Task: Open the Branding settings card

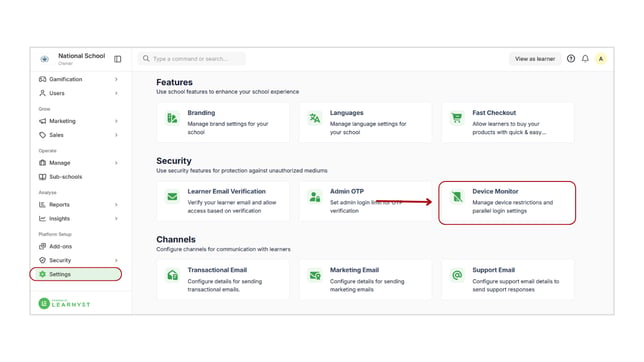Action: tap(223, 122)
